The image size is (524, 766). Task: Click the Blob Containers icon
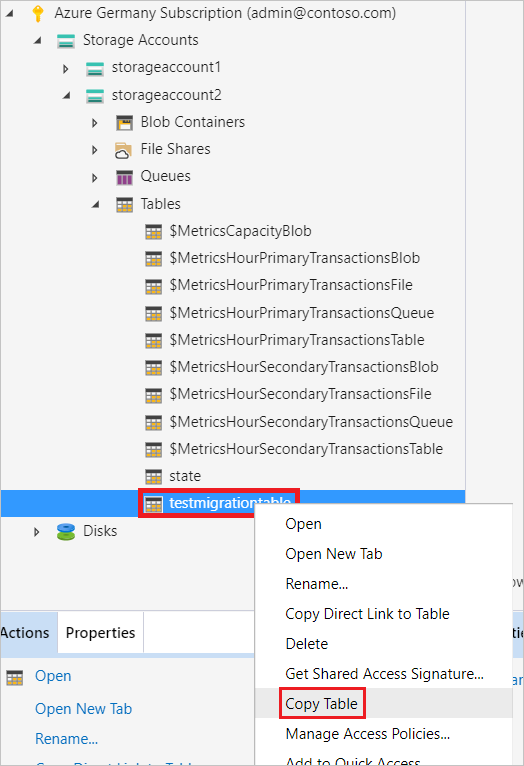(x=124, y=123)
